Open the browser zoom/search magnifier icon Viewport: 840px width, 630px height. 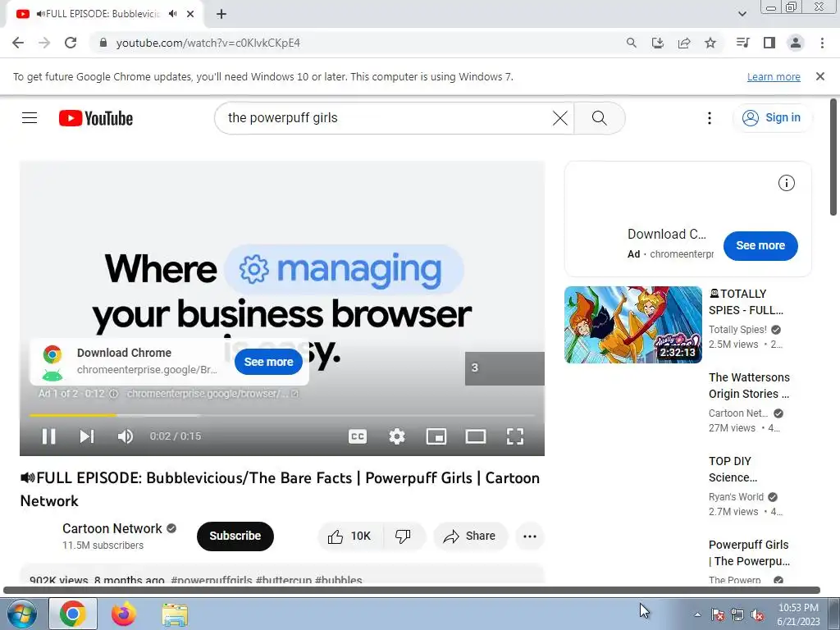[631, 43]
